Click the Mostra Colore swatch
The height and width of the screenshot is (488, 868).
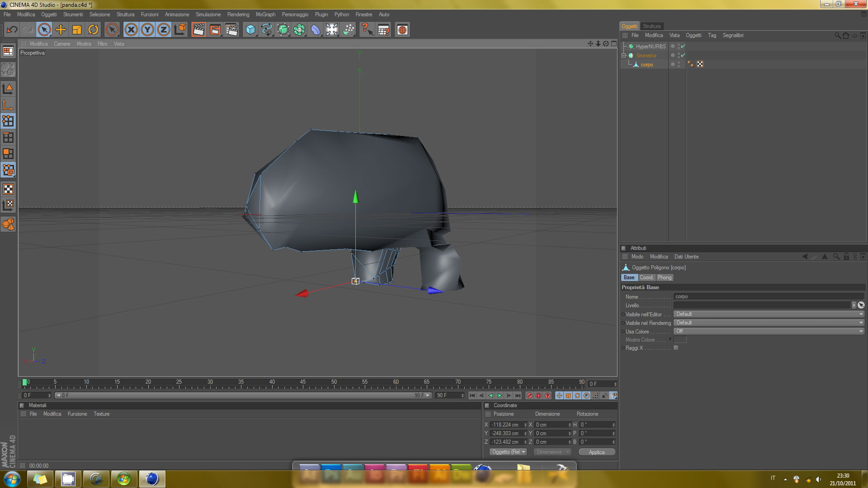click(x=679, y=340)
